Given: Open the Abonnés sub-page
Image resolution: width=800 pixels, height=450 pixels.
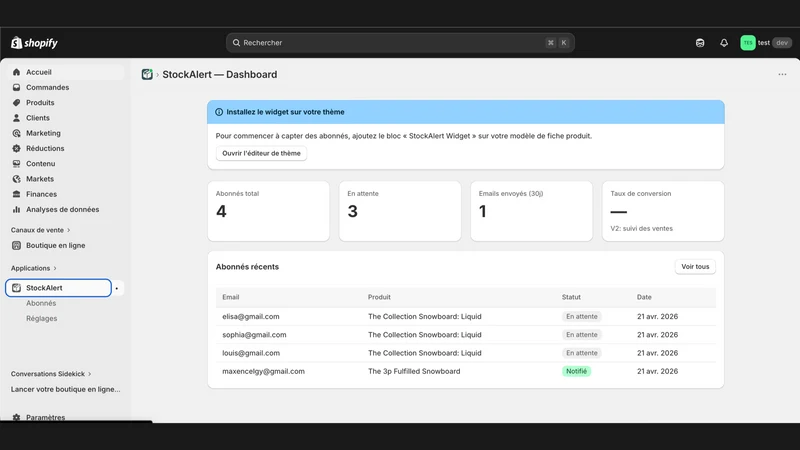Looking at the screenshot, I should [41, 303].
